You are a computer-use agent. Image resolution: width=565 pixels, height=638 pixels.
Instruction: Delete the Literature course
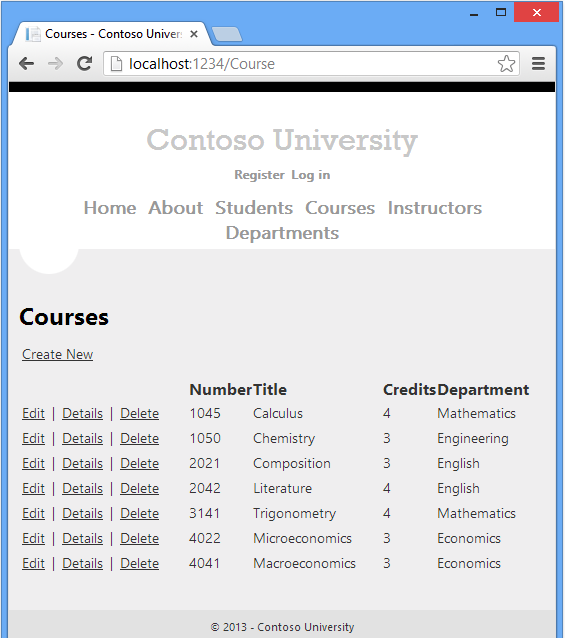pyautogui.click(x=140, y=488)
